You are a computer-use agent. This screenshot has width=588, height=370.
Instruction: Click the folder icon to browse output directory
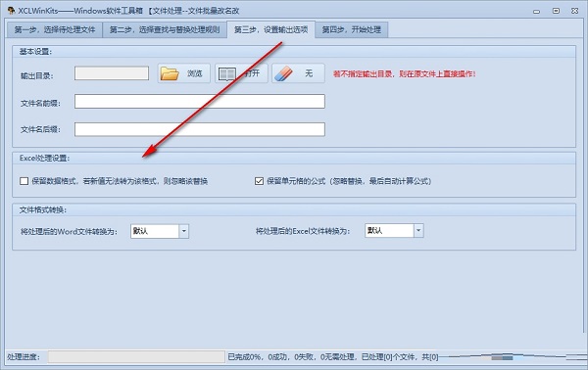170,73
